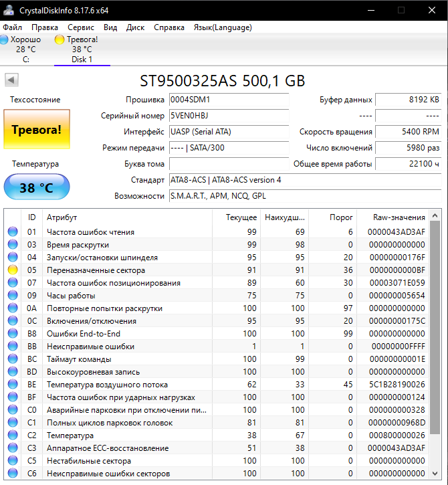Viewport: 448px width, 485px height.
Task: Click the status icon for Температура row C2
Action: coord(13,435)
